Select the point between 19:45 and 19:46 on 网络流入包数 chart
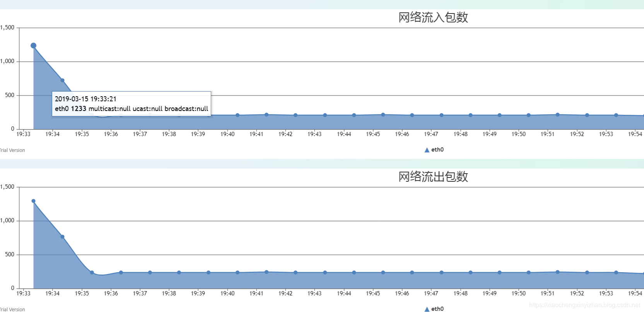Screen dimensions: 644x312 tap(383, 115)
